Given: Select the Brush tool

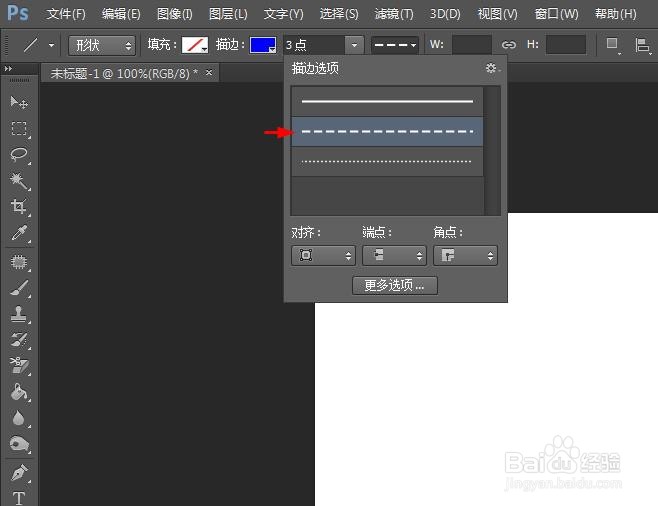Looking at the screenshot, I should pos(18,288).
